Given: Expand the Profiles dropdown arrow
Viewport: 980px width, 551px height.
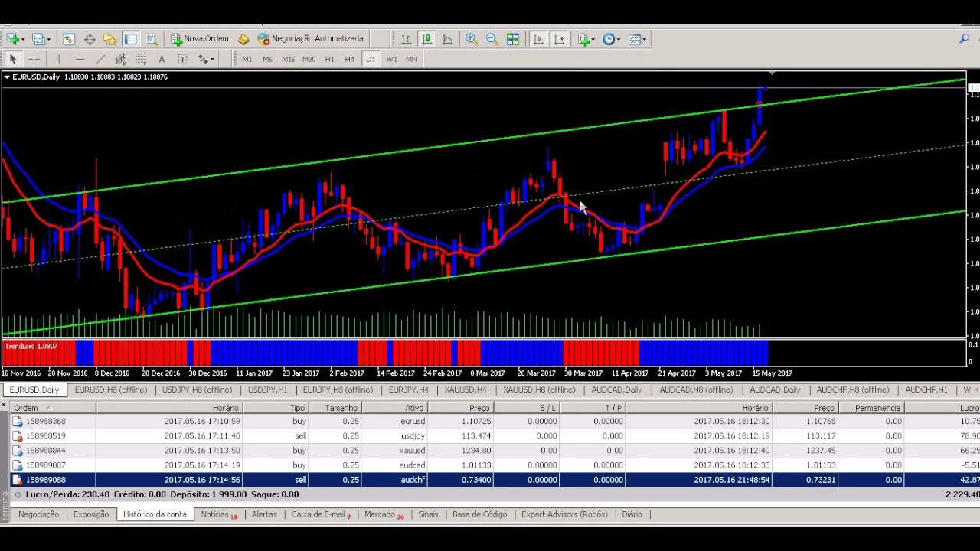Looking at the screenshot, I should click(x=49, y=39).
